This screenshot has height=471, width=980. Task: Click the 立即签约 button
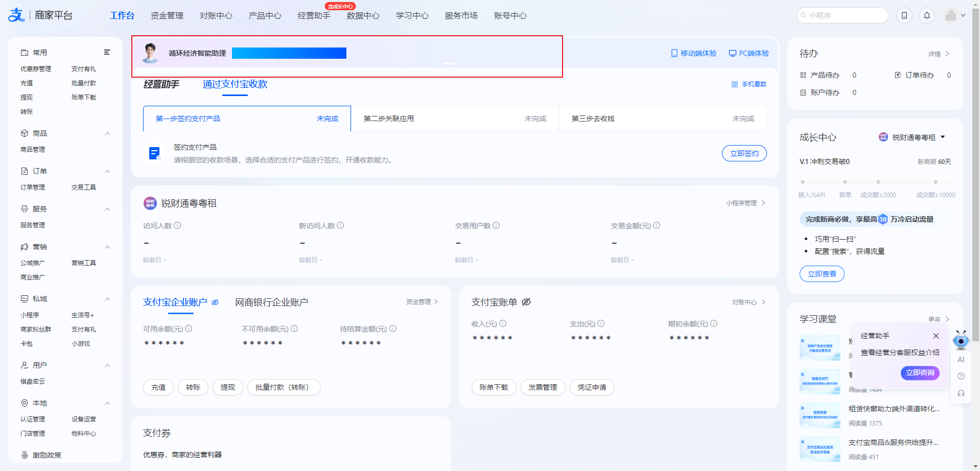(744, 153)
